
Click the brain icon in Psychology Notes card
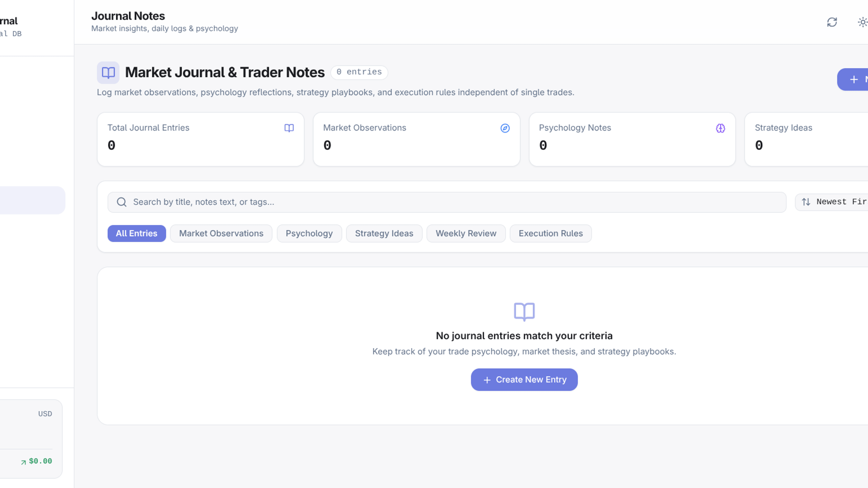click(x=721, y=128)
